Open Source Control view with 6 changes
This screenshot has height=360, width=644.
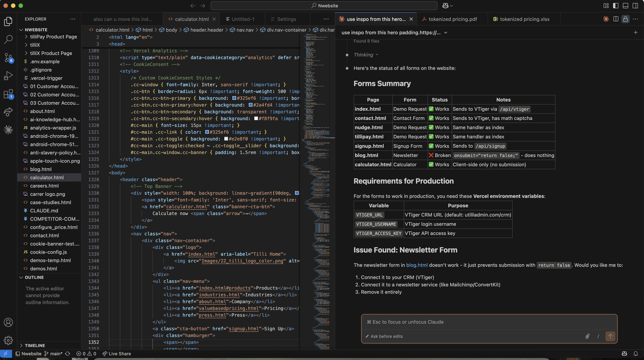pyautogui.click(x=8, y=58)
